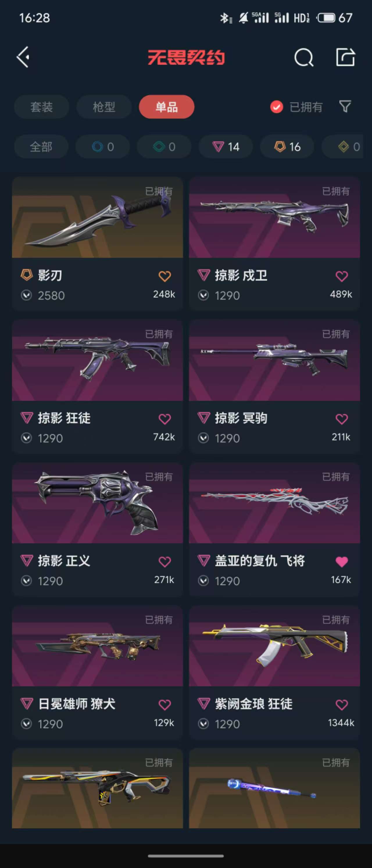372x868 pixels.
Task: Tap the share icon in header
Action: click(345, 57)
